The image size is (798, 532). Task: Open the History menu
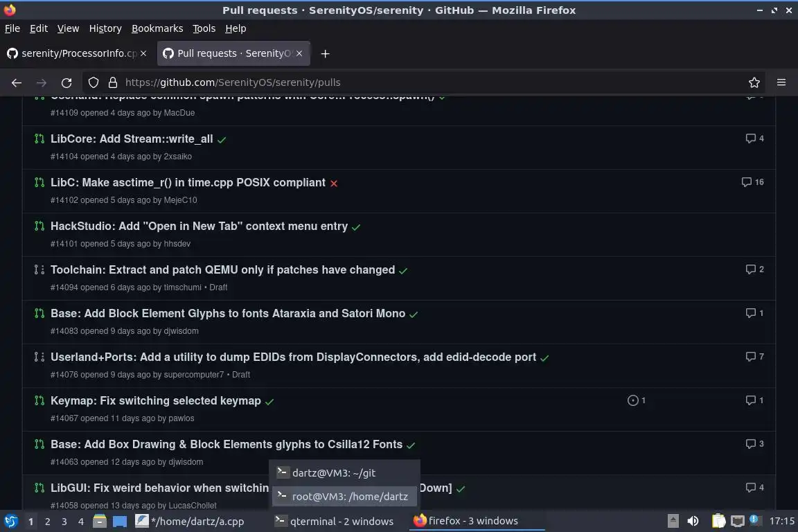coord(105,28)
